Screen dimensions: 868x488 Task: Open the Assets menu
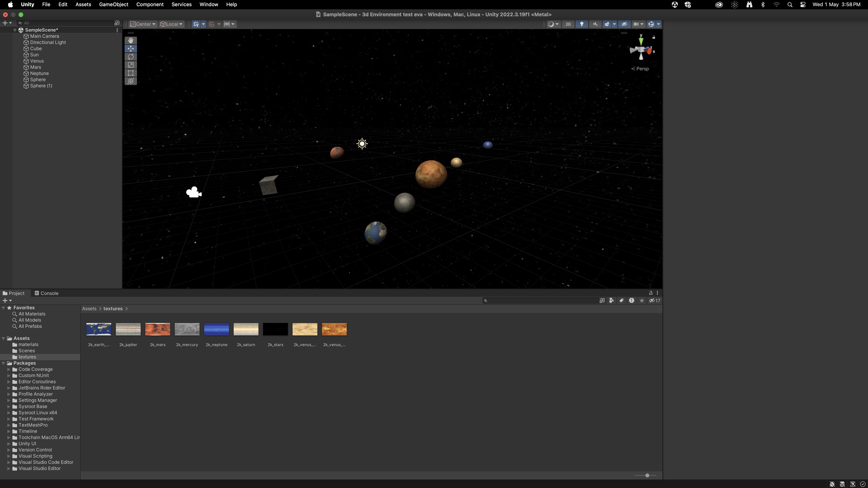pyautogui.click(x=83, y=4)
